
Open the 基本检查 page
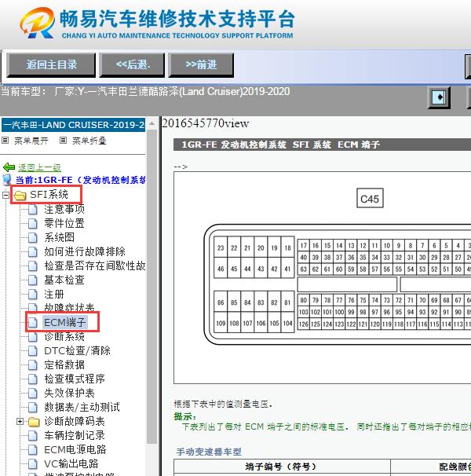pos(64,280)
